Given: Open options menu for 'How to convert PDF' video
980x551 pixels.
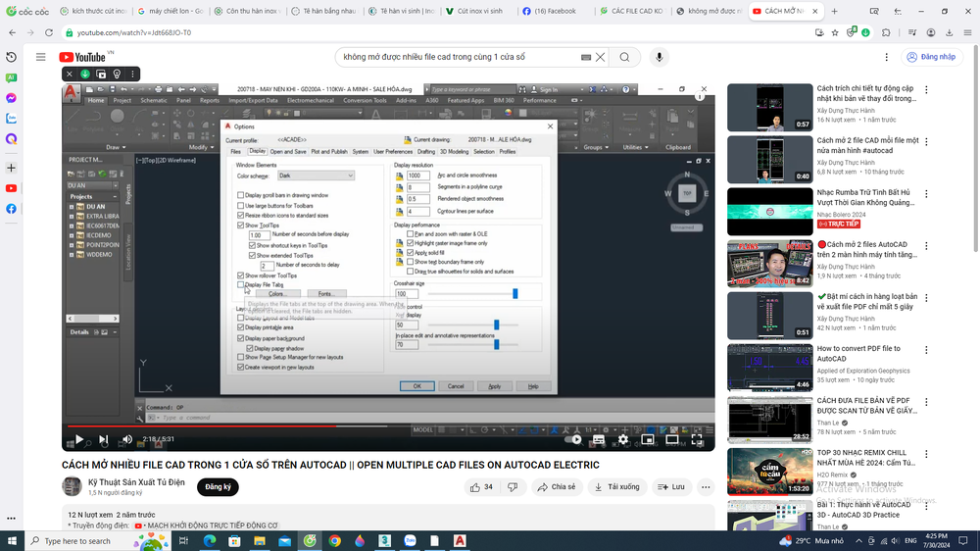Looking at the screenshot, I should (x=926, y=350).
